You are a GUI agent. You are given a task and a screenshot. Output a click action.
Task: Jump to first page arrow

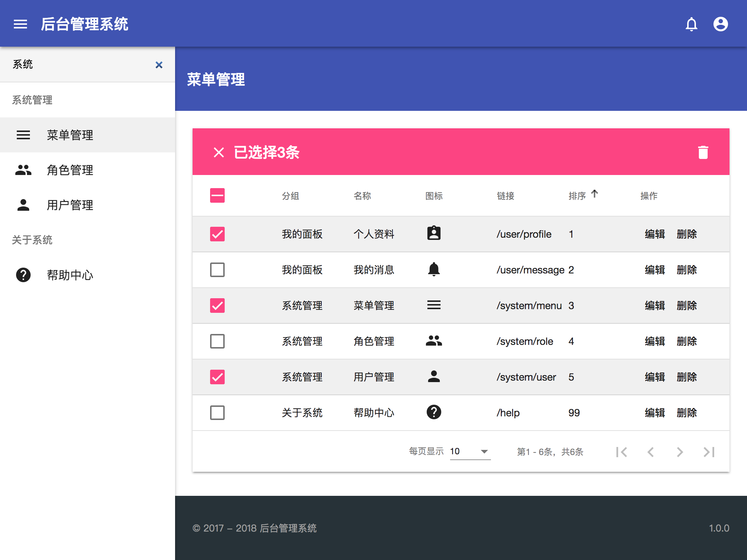pos(622,452)
